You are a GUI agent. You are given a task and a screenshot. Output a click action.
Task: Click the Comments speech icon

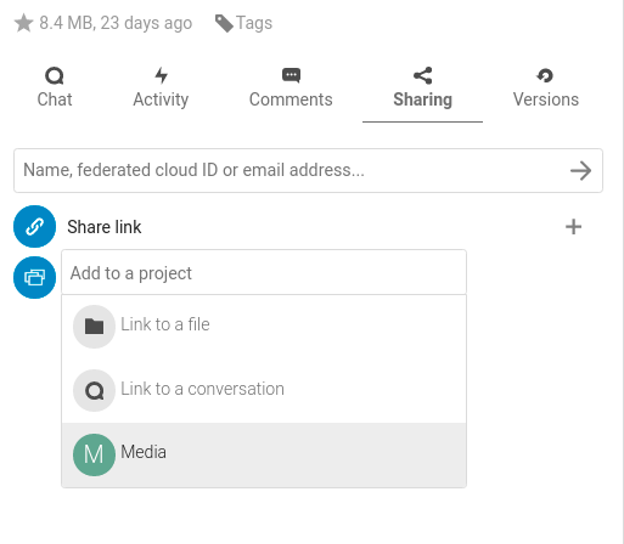pyautogui.click(x=291, y=75)
